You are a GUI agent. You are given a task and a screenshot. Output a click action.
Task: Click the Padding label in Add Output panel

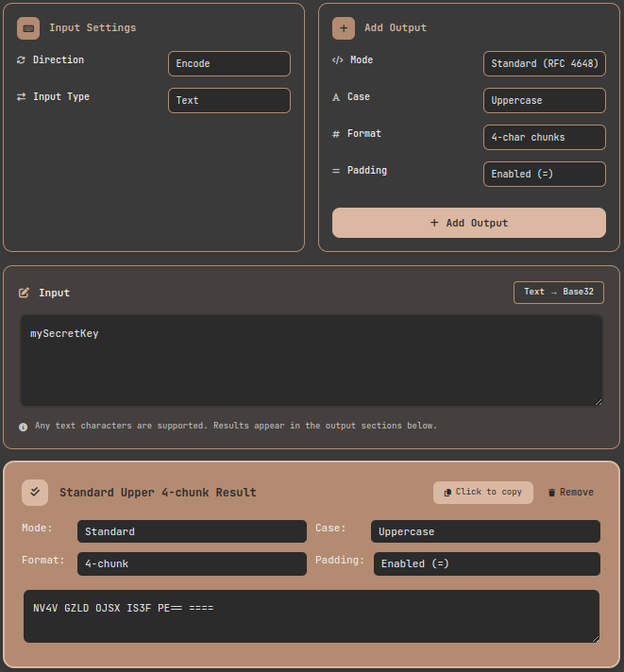367,171
